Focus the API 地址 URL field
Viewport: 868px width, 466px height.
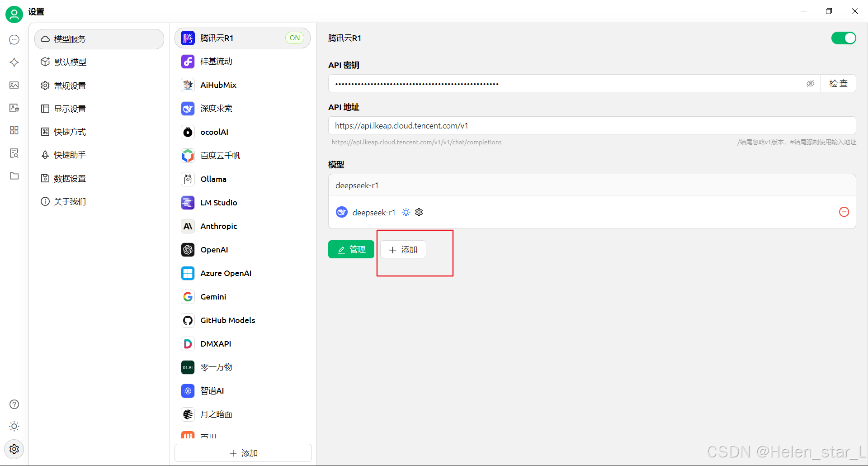point(592,125)
